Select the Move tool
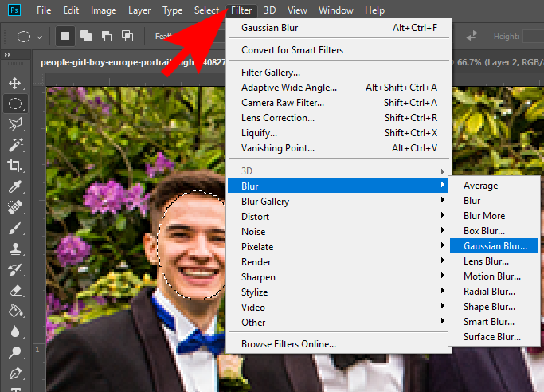This screenshot has height=392, width=544. point(14,83)
